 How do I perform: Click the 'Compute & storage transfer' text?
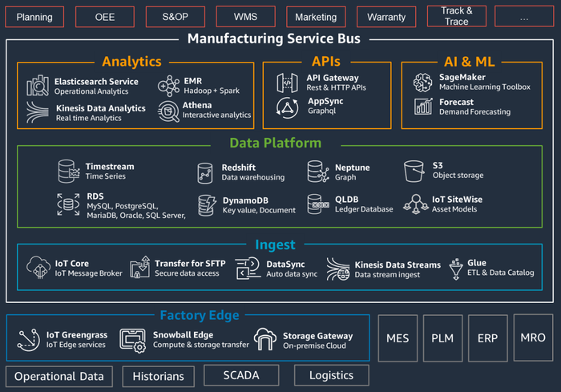[200, 345]
